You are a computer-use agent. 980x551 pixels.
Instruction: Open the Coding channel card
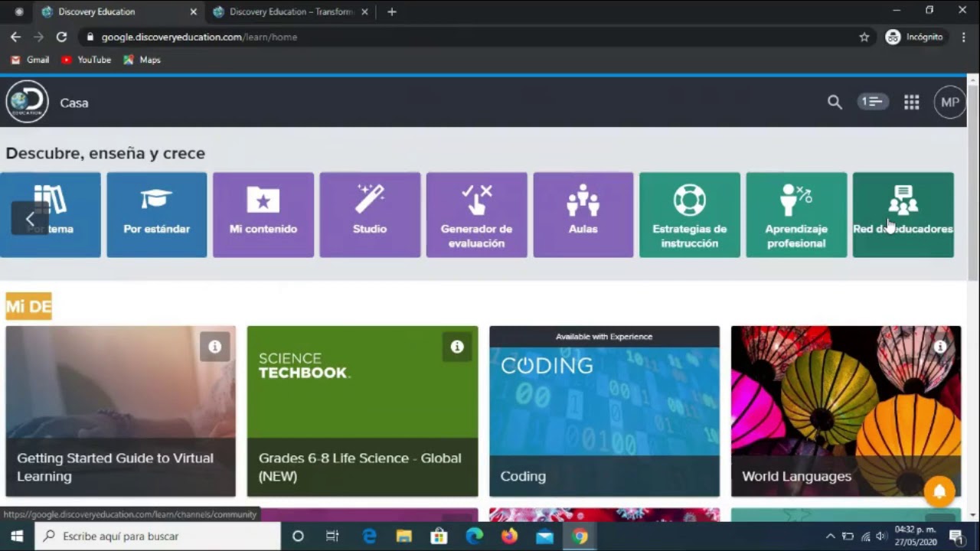pyautogui.click(x=604, y=412)
